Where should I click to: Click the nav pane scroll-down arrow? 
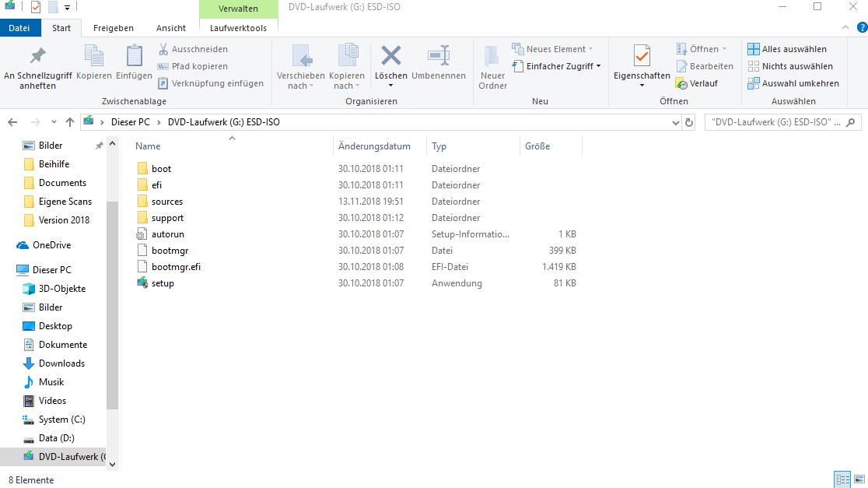(112, 465)
